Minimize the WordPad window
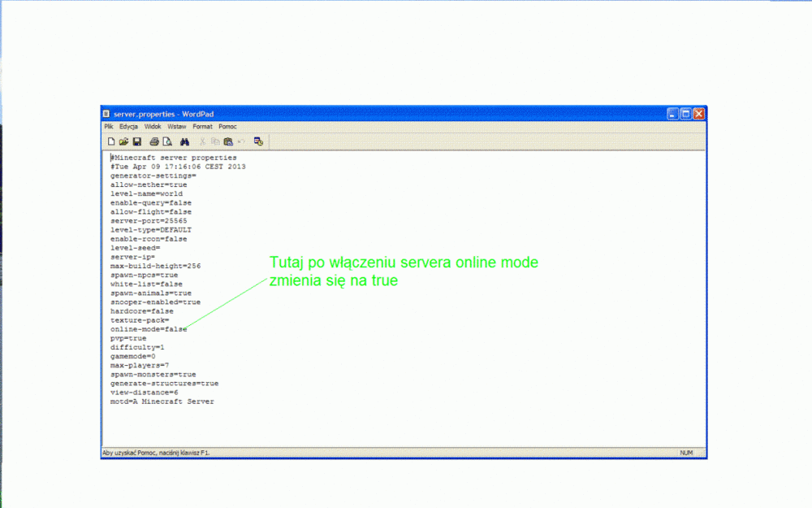 (x=672, y=114)
